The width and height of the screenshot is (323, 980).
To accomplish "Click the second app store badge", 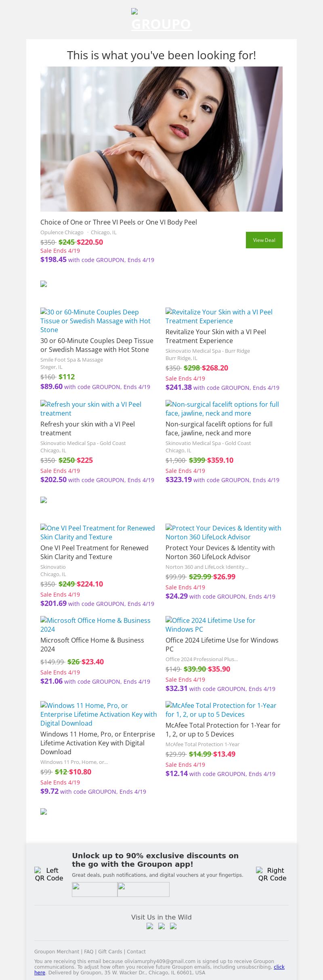I will [143, 889].
